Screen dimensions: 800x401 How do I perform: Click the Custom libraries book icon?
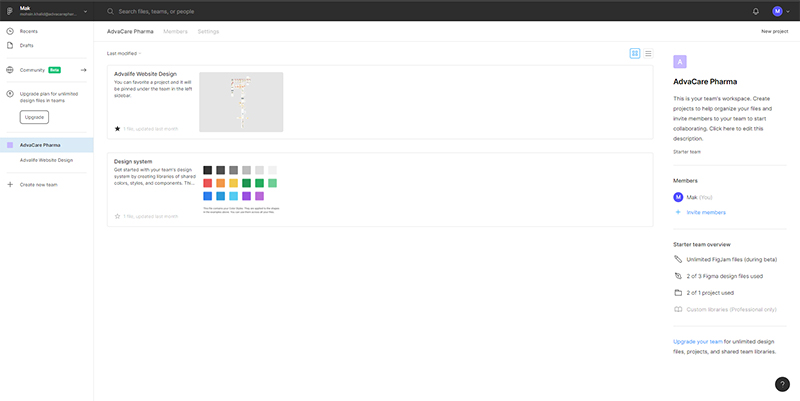point(678,310)
